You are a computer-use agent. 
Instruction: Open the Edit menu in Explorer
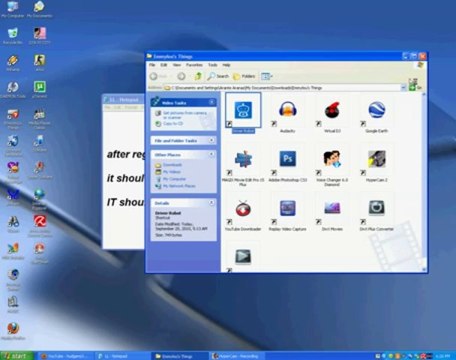[x=164, y=65]
